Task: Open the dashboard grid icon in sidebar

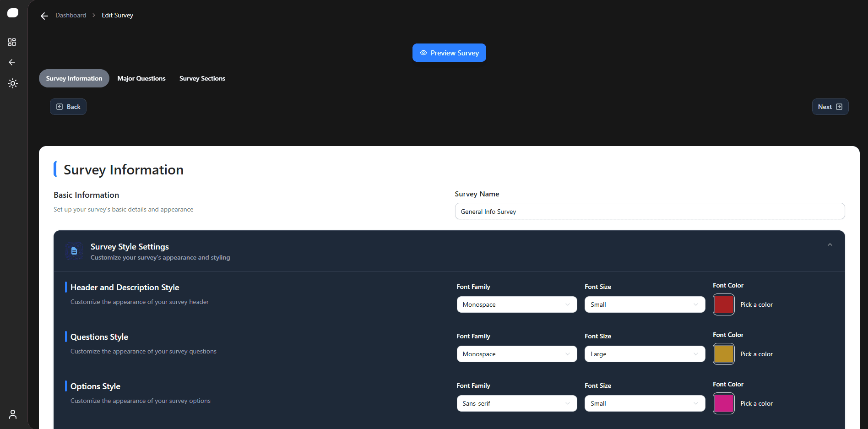Action: [12, 42]
